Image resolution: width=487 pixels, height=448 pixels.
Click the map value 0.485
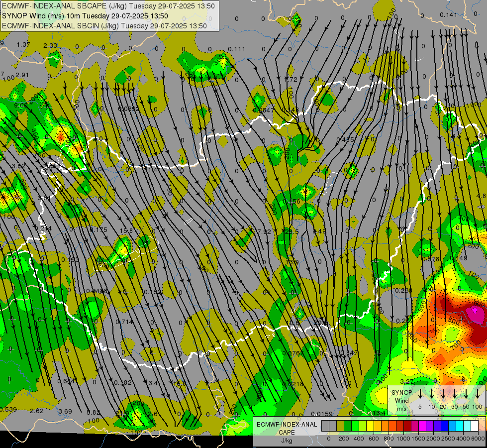pos(345,140)
